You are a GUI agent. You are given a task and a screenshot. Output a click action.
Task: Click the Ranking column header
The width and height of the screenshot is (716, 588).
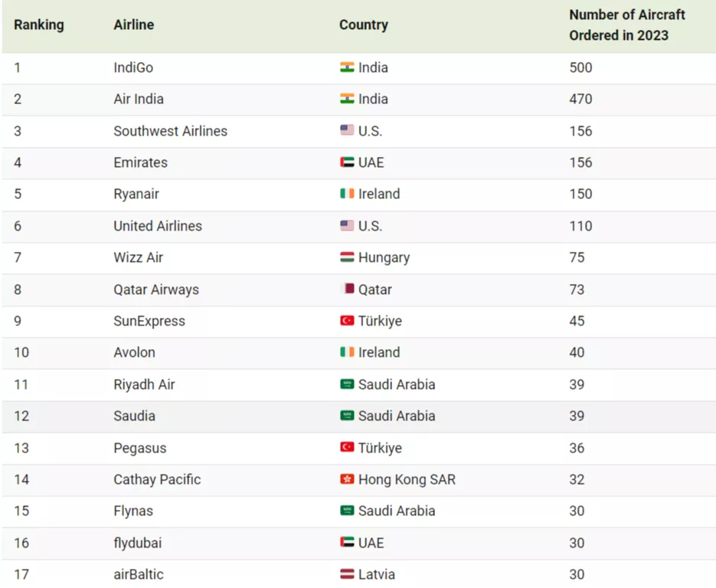tap(39, 24)
